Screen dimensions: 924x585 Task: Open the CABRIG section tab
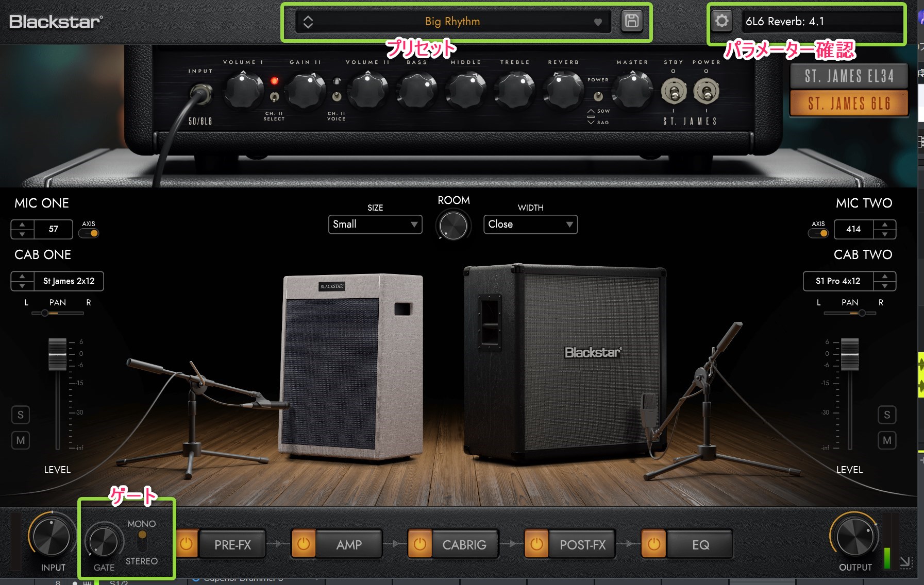[464, 545]
